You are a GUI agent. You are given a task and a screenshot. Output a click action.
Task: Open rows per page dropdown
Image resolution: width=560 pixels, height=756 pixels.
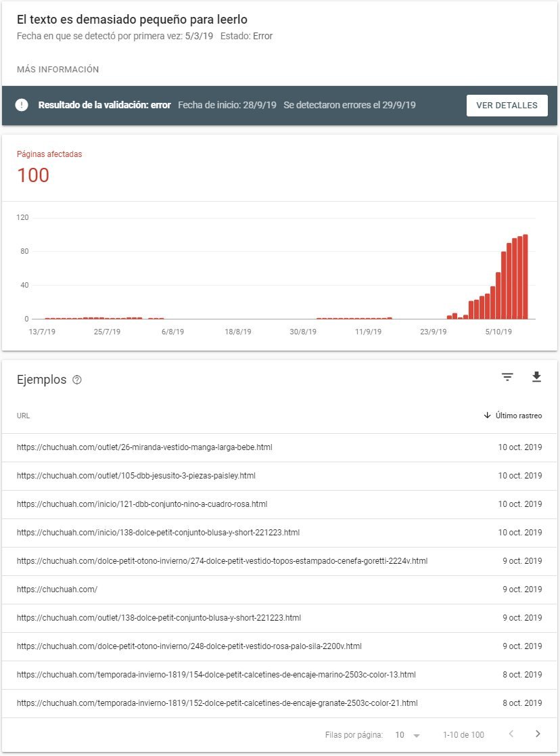[x=408, y=735]
